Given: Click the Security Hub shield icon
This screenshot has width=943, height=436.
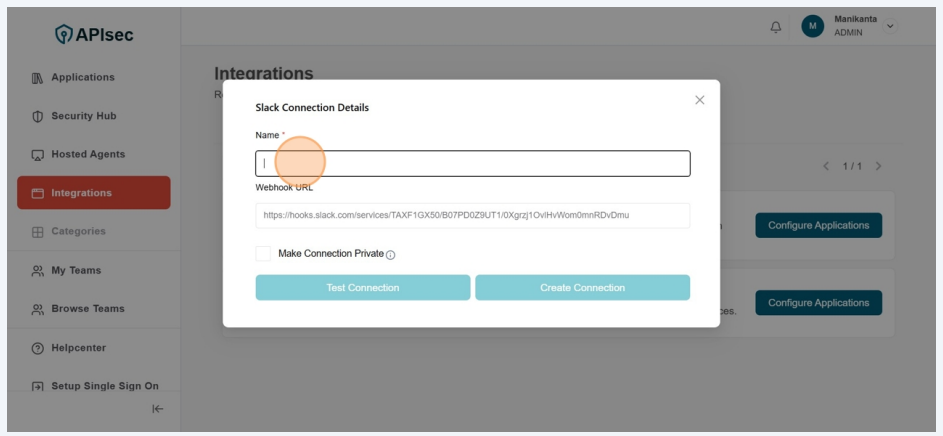Looking at the screenshot, I should (x=38, y=116).
